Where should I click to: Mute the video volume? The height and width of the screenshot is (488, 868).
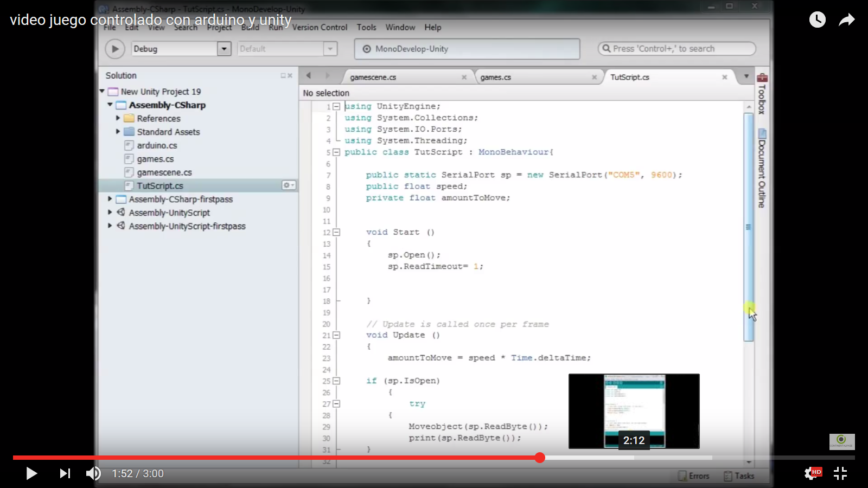(x=93, y=473)
